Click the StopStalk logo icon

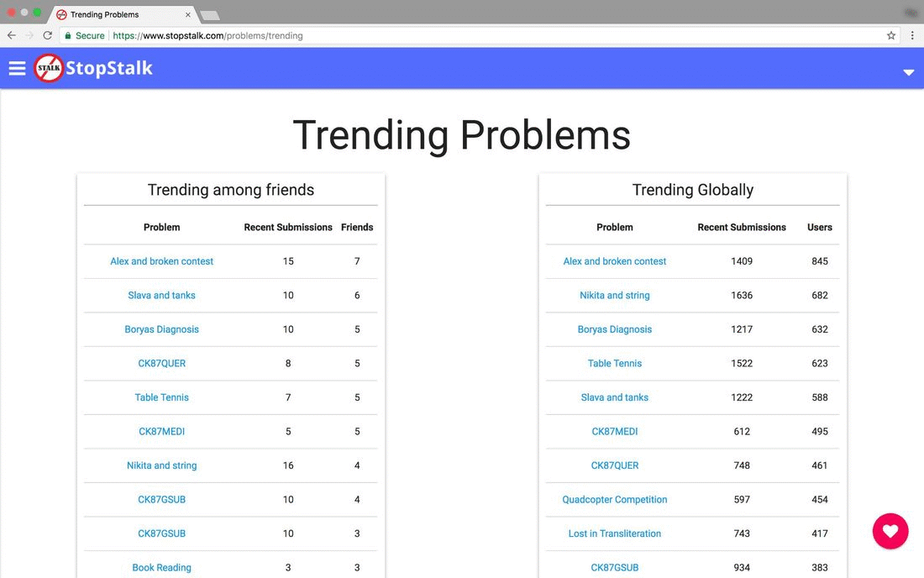49,68
